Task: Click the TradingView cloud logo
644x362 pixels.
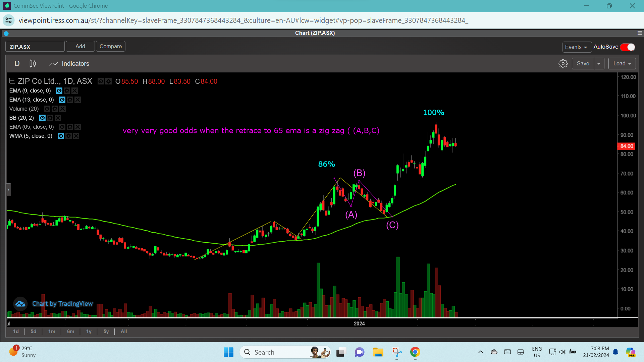Action: click(x=20, y=304)
